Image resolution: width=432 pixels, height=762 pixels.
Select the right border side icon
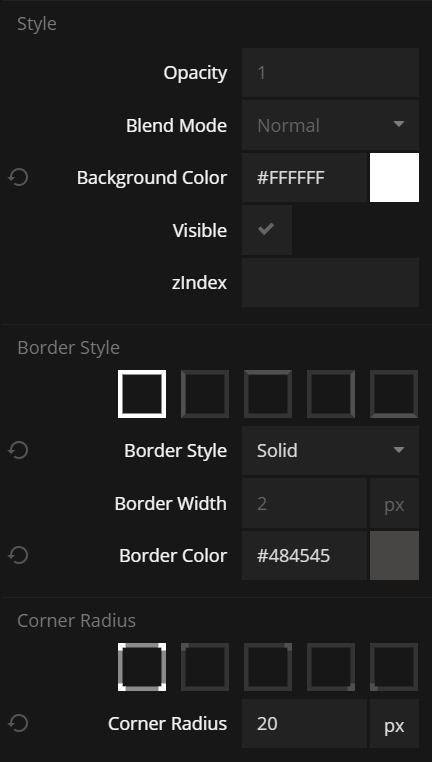(x=331, y=394)
